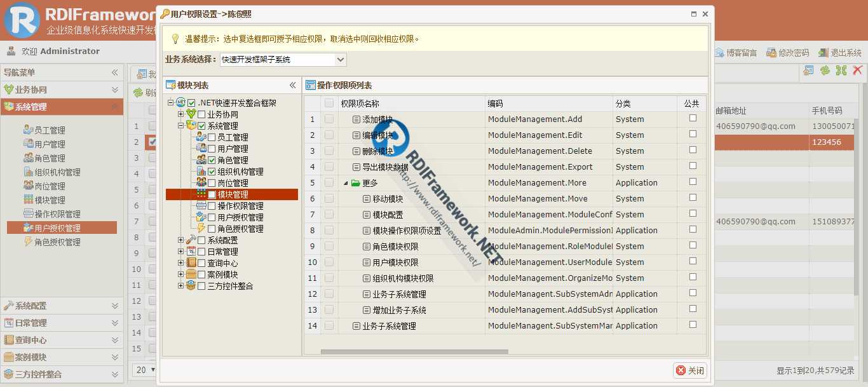Expand the 系统配置 node in the module tree
The height and width of the screenshot is (387, 868).
click(x=180, y=240)
